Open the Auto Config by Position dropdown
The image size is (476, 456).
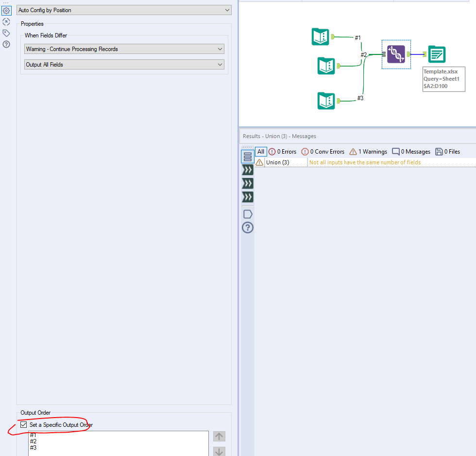coord(124,10)
